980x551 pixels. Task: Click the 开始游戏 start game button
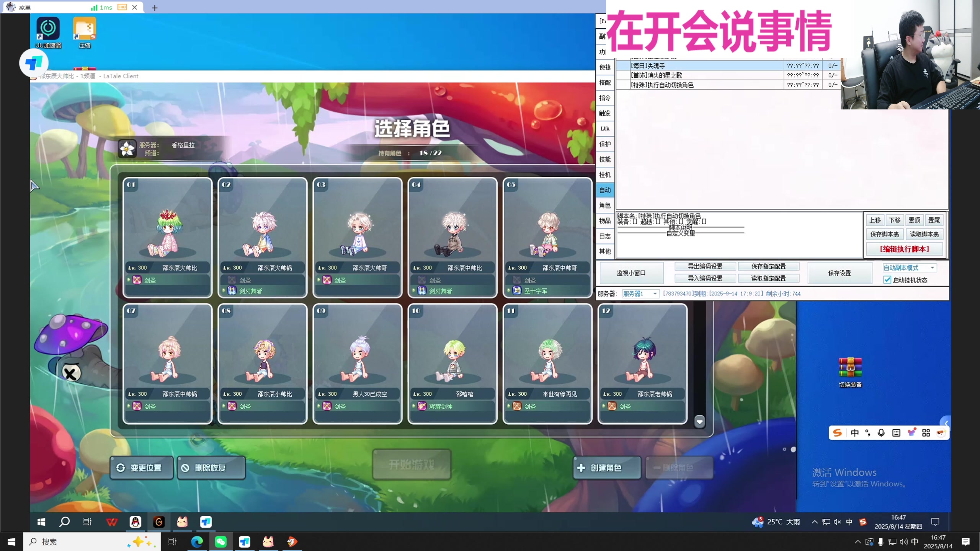click(412, 465)
